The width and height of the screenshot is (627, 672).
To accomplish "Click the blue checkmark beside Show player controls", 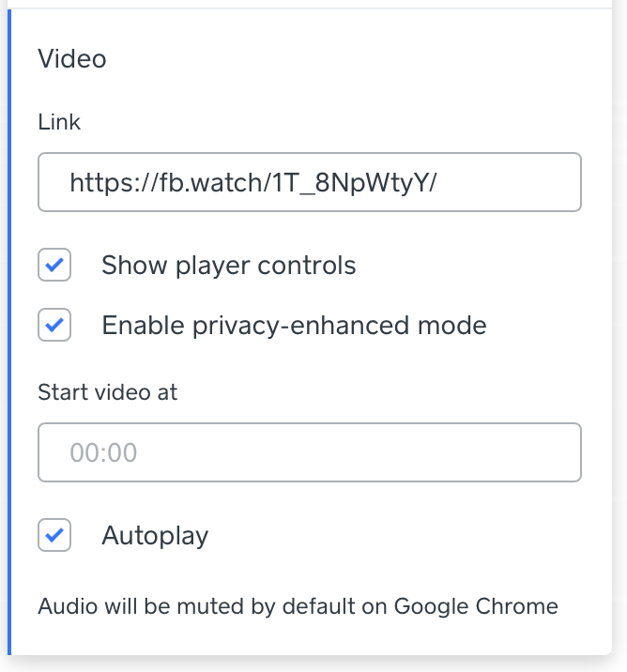I will (54, 265).
